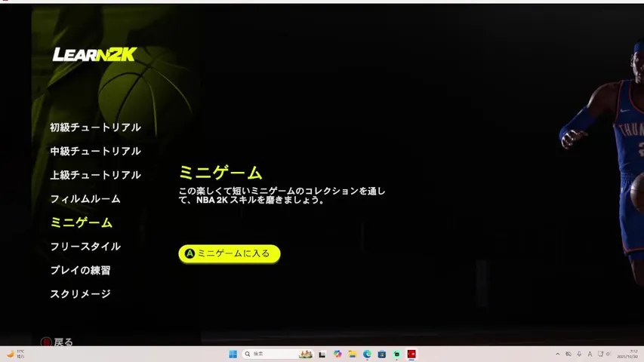Click the green-black app icon on the taskbar
Viewport: 644px width, 362px height.
coord(397,354)
